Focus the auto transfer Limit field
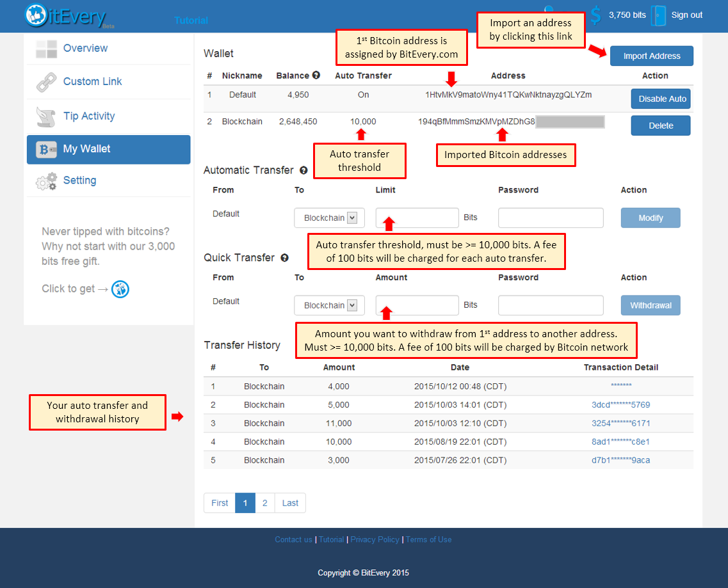The image size is (728, 588). click(x=417, y=218)
